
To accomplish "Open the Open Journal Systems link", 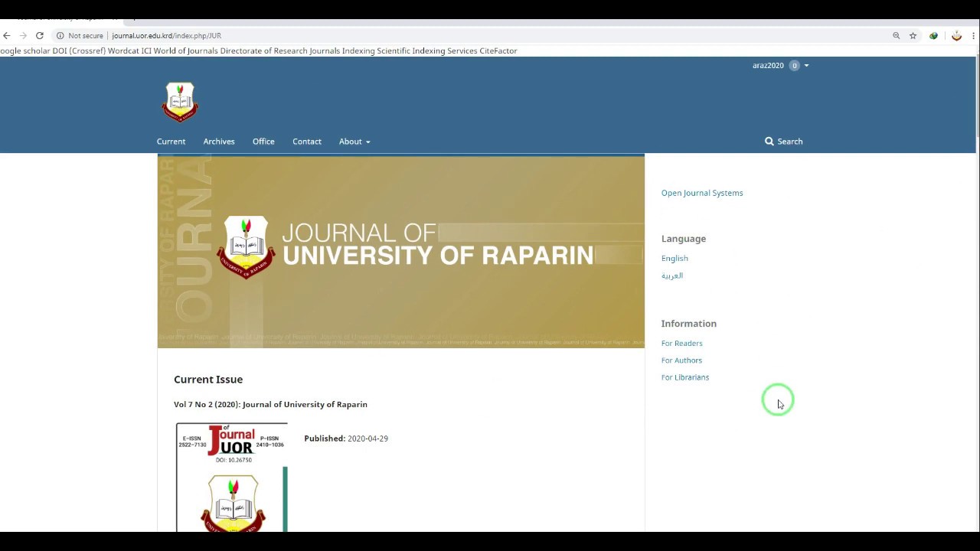I will pos(702,193).
